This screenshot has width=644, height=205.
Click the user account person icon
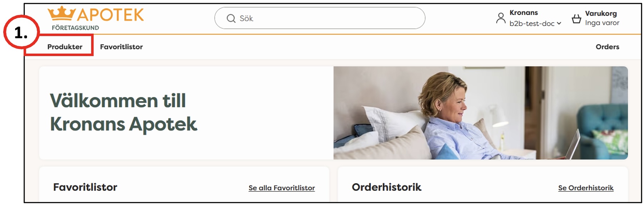point(501,18)
